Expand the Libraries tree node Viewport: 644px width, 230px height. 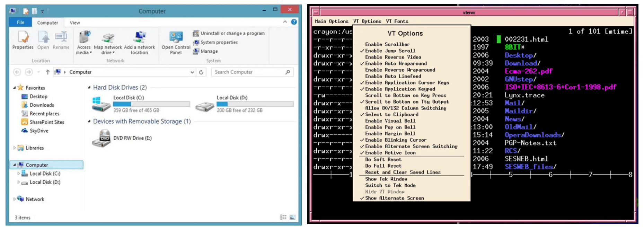15,148
